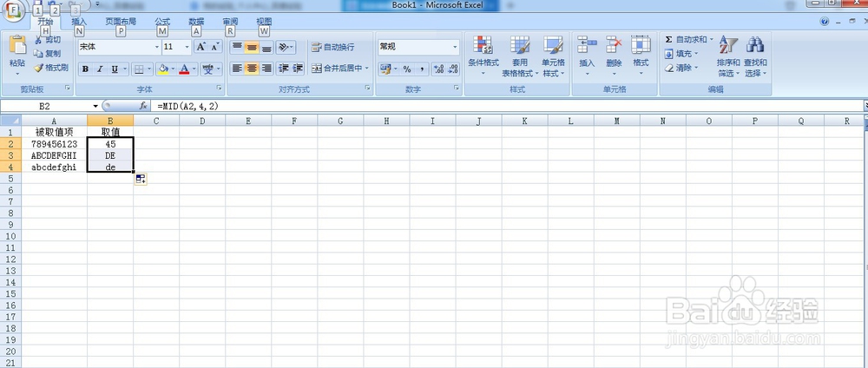The image size is (868, 368).
Task: Increase indent icon
Action: pyautogui.click(x=298, y=69)
